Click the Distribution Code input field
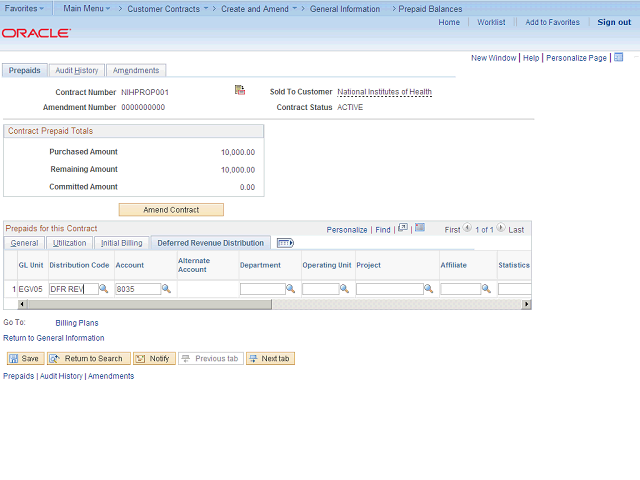 (x=74, y=289)
